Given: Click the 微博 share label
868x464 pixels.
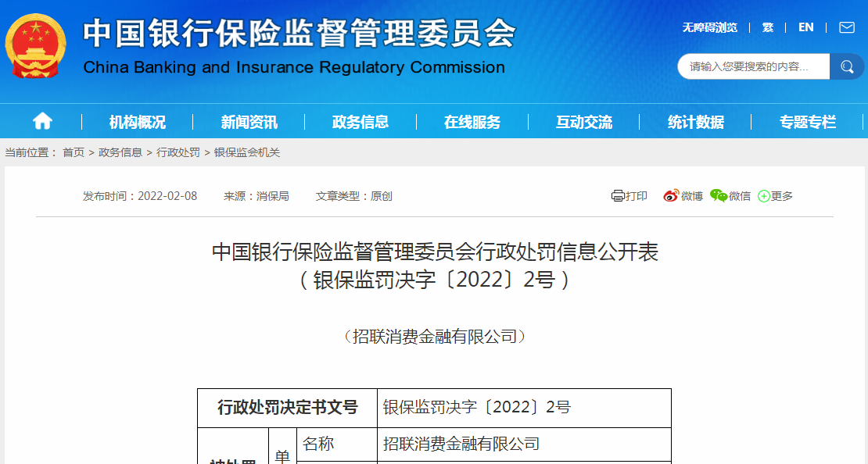Looking at the screenshot, I should [692, 196].
